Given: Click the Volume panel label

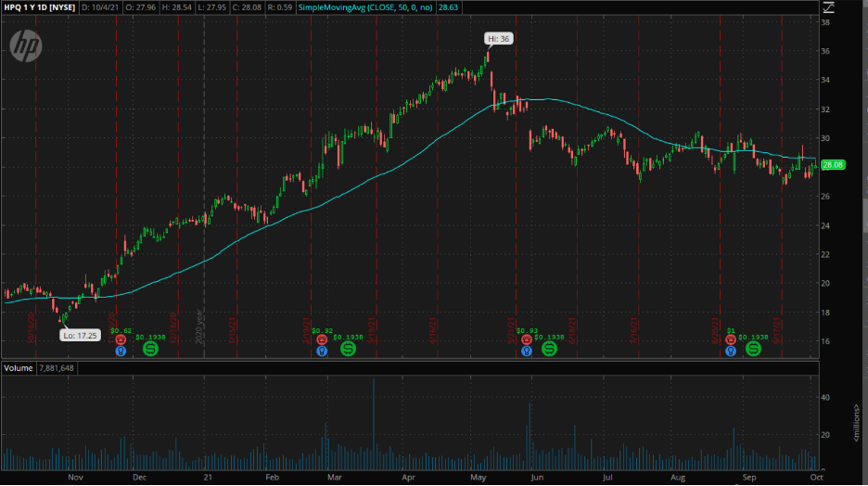Looking at the screenshot, I should coord(19,368).
